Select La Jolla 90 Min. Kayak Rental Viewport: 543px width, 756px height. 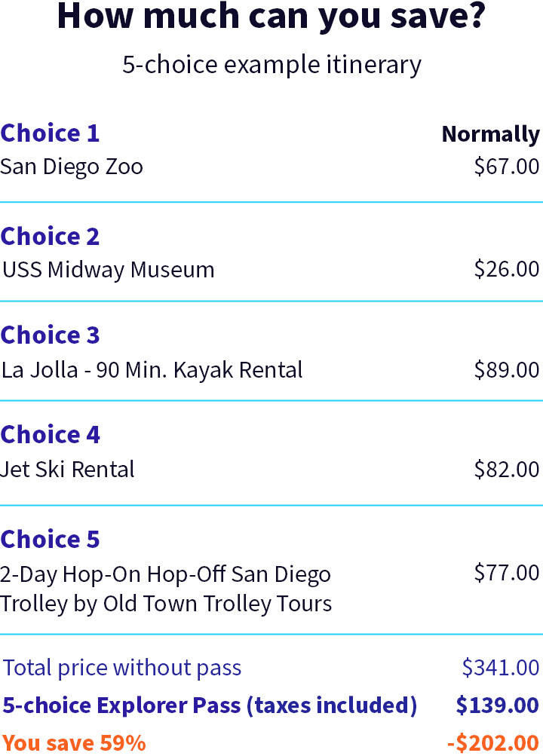pyautogui.click(x=152, y=370)
